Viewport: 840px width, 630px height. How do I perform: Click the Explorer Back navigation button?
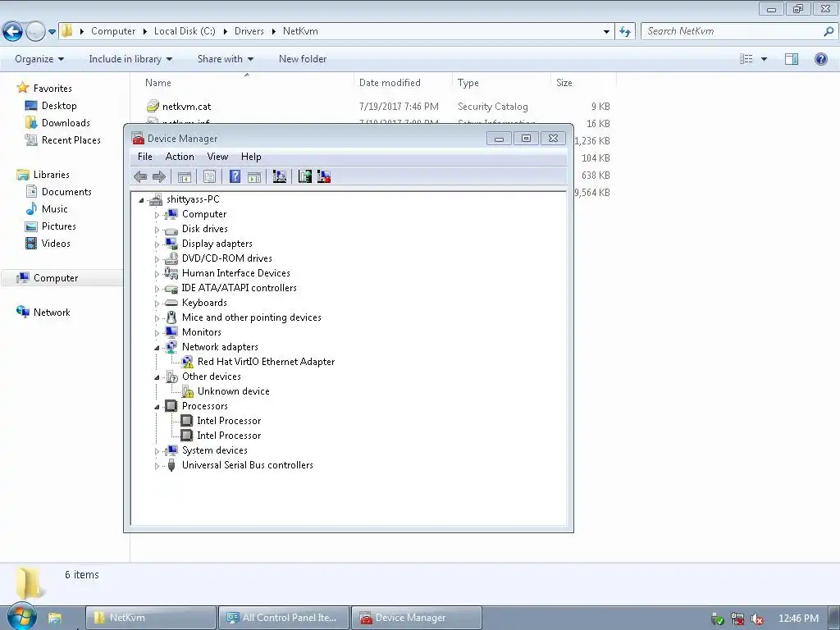pos(13,31)
